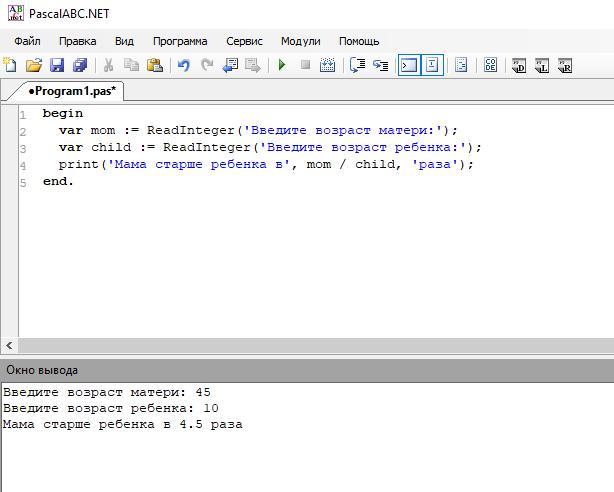
Task: Create a new file with toolbar icon
Action: click(x=10, y=65)
